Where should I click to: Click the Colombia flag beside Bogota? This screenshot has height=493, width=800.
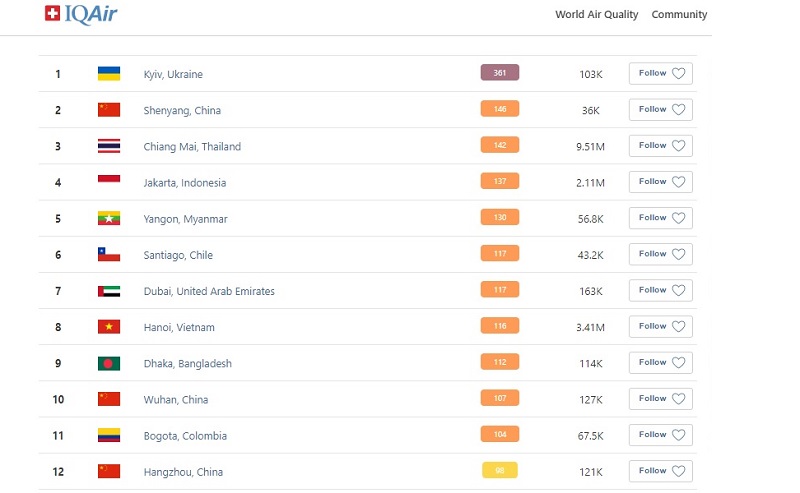[x=109, y=435]
